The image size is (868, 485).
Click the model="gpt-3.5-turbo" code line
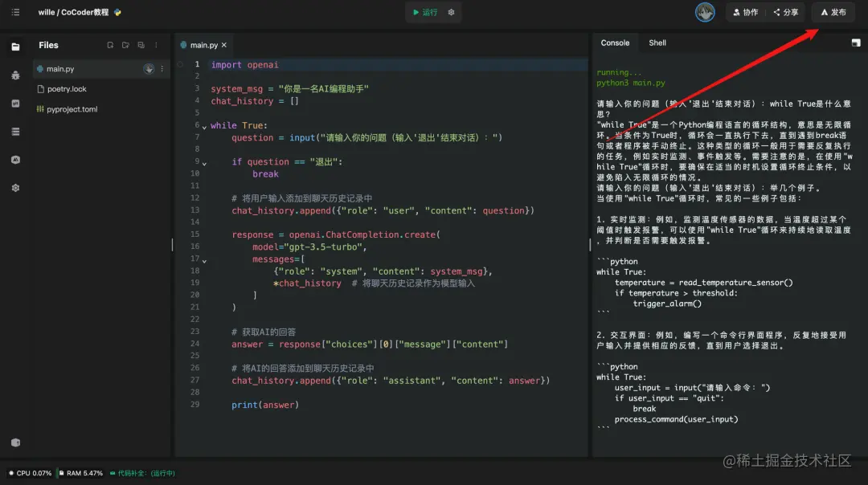click(x=309, y=247)
